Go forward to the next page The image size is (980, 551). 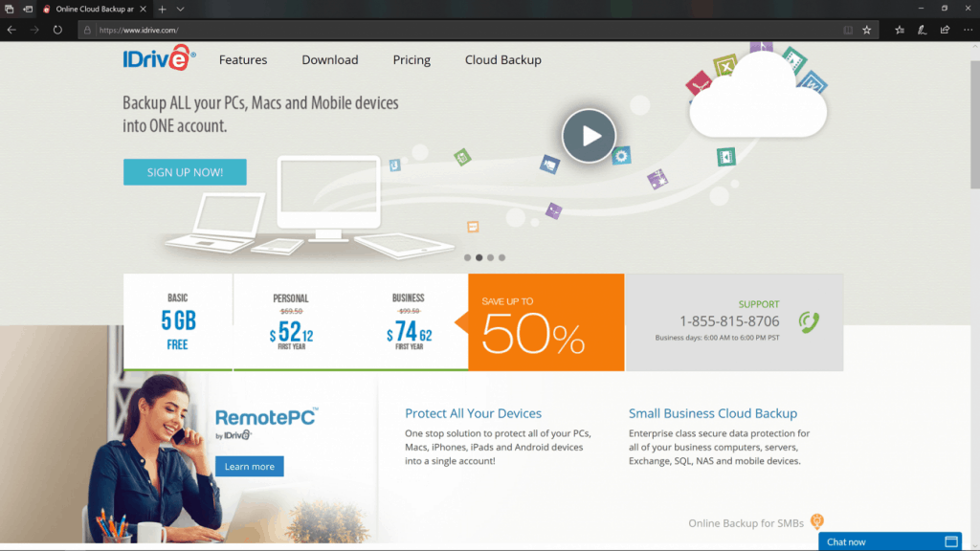pyautogui.click(x=34, y=30)
